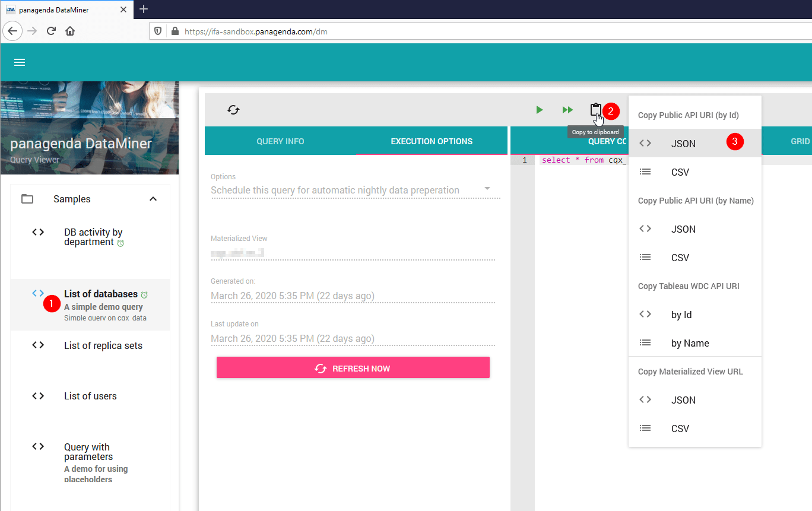Click the sync icon in query toolbar

click(x=233, y=110)
